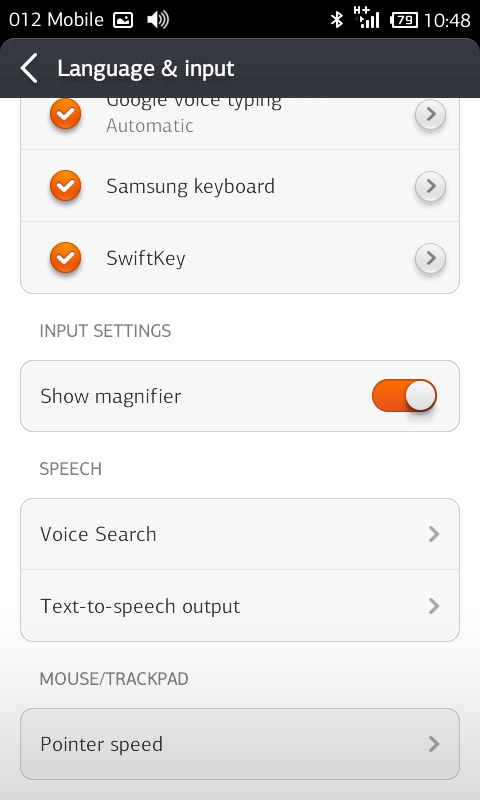The image size is (480, 800).
Task: Open SwiftKey settings arrow button
Action: (x=431, y=258)
